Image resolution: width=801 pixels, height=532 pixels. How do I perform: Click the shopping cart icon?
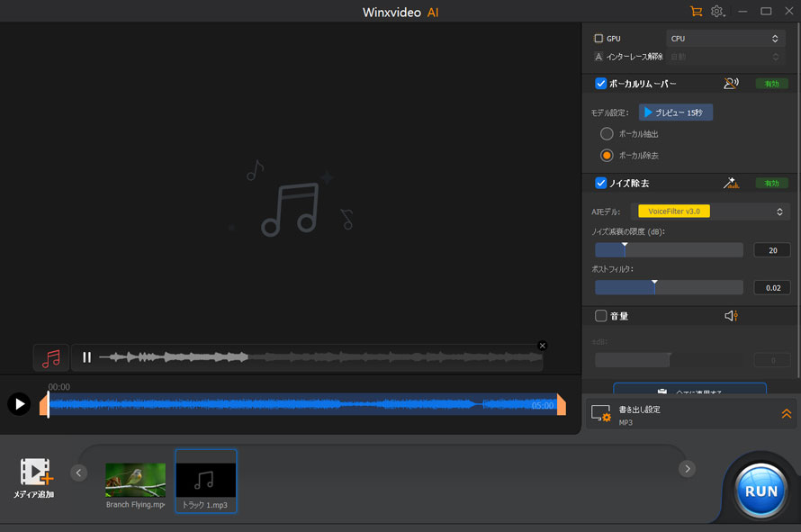(696, 12)
